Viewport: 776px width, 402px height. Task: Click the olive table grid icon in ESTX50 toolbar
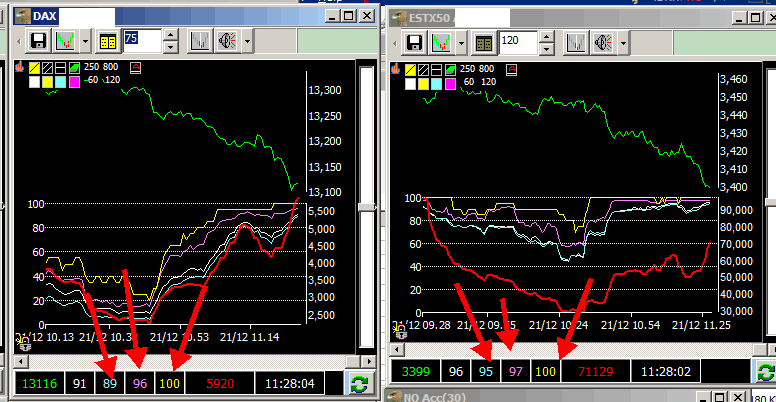(x=484, y=42)
